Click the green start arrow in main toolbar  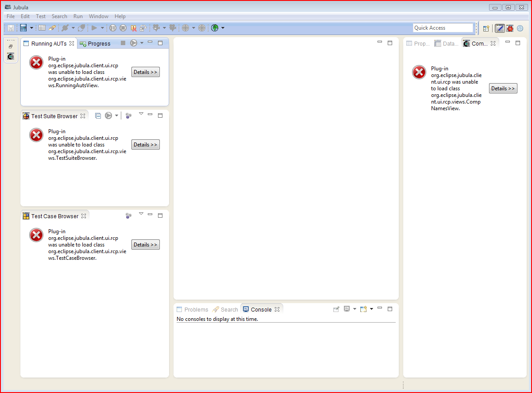[94, 28]
